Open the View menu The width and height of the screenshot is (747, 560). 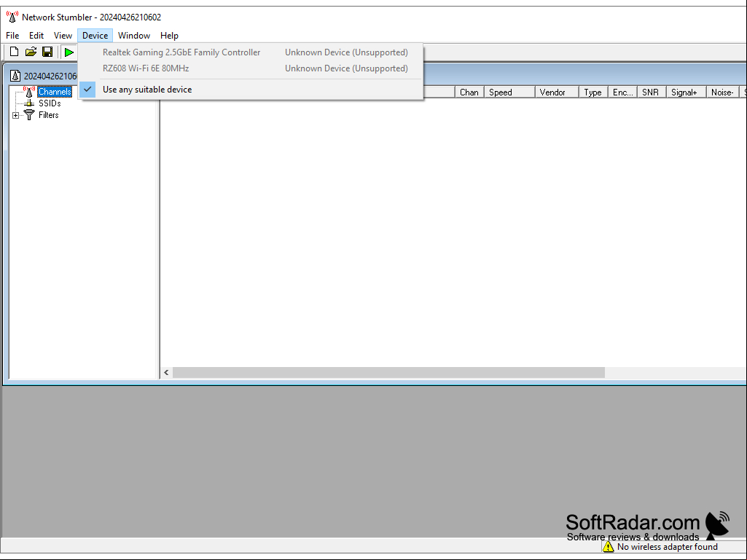pyautogui.click(x=63, y=36)
